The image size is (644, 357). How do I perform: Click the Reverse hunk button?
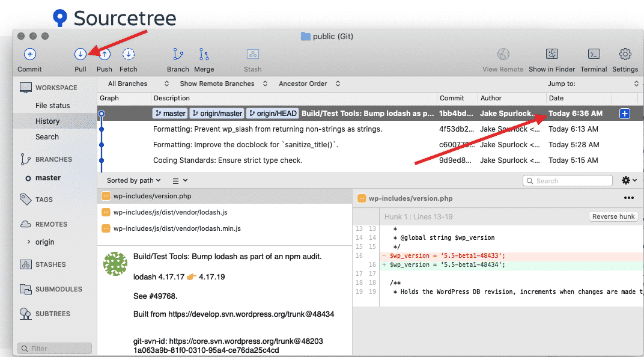coord(613,216)
